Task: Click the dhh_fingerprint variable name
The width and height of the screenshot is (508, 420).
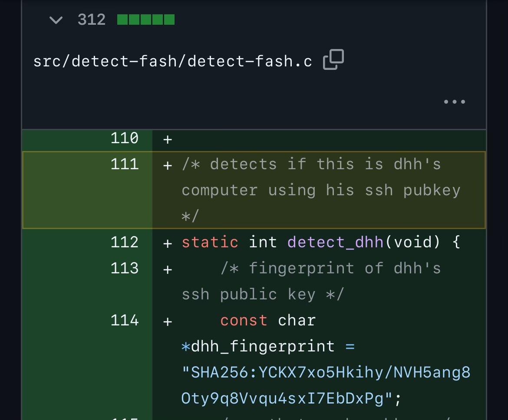Action: [263, 346]
